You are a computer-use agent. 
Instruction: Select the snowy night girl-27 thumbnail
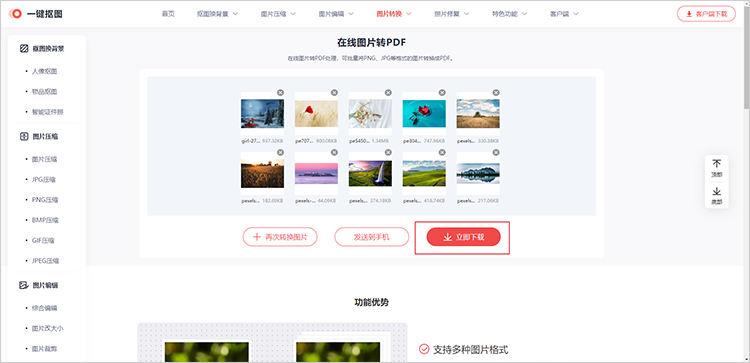click(262, 113)
